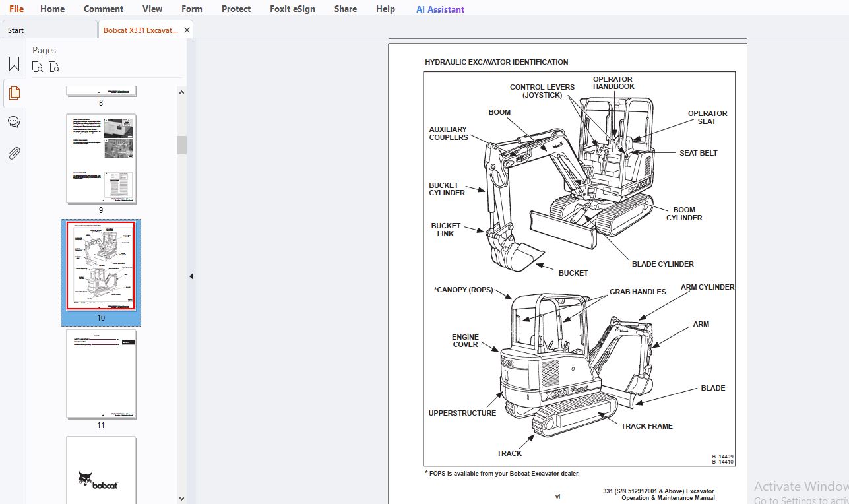Image resolution: width=849 pixels, height=504 pixels.
Task: Click the OPERATOR HANDBOOK label
Action: (x=613, y=83)
